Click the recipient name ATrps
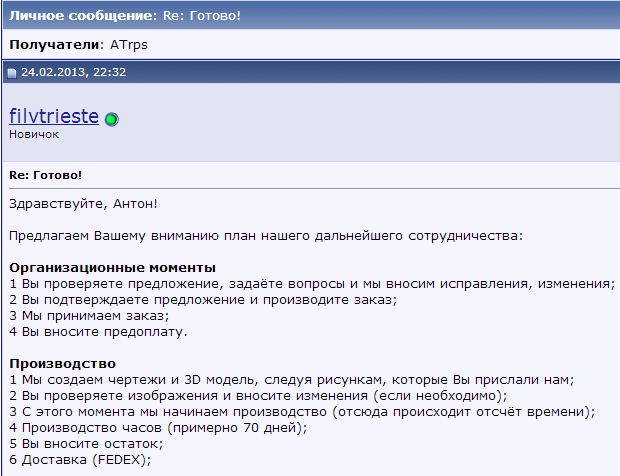This screenshot has width=620, height=476. coord(129,45)
